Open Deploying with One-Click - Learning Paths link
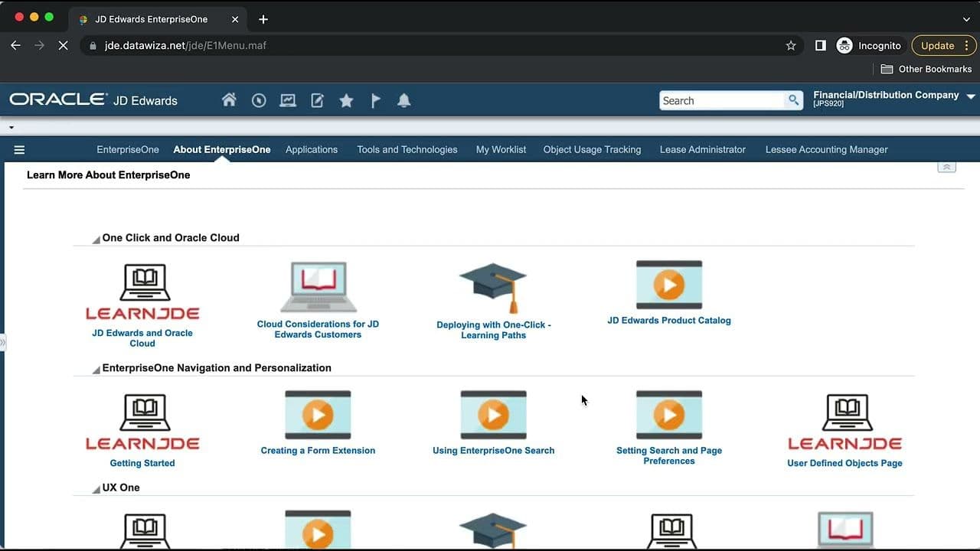Screen dimensions: 980x551 pos(494,330)
